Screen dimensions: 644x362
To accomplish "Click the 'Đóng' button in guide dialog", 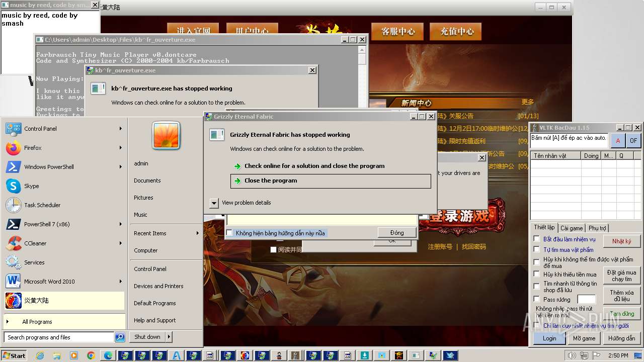I will click(x=397, y=233).
